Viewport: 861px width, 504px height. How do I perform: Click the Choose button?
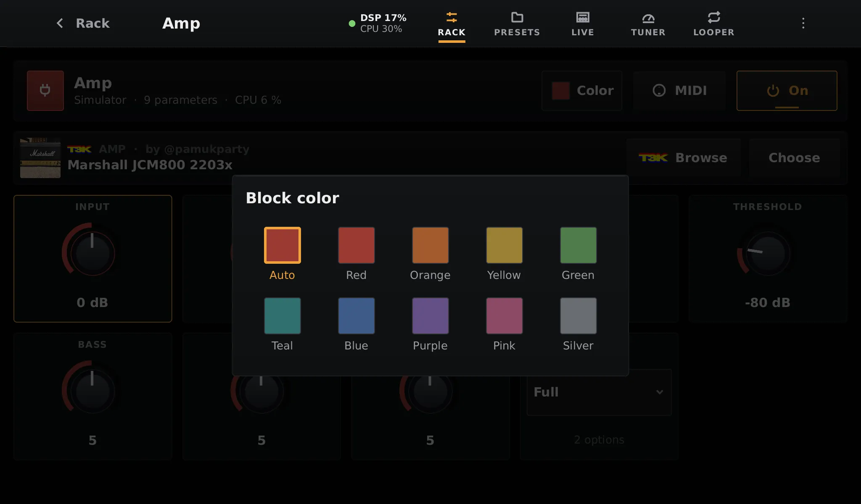pyautogui.click(x=794, y=158)
